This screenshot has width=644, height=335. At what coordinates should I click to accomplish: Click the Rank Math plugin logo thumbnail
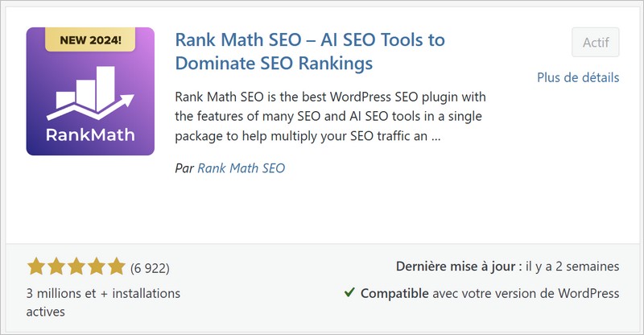[x=90, y=91]
